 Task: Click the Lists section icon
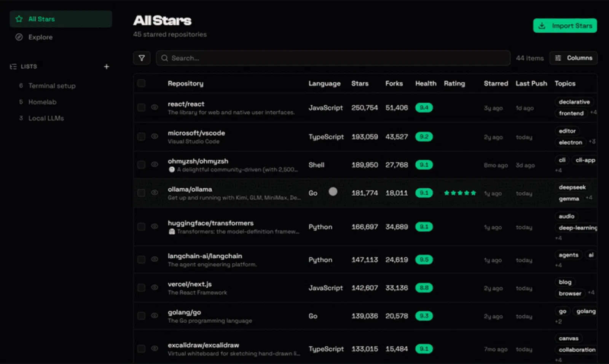click(13, 67)
